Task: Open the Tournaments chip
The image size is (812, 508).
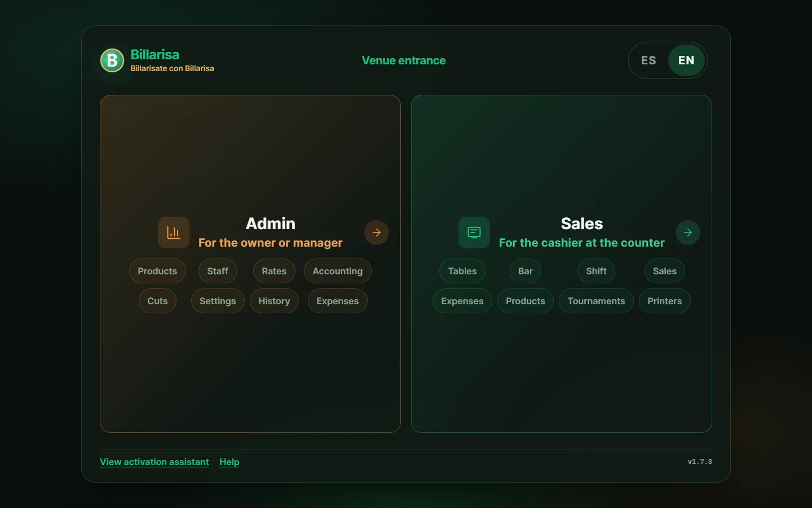Action: [596, 301]
